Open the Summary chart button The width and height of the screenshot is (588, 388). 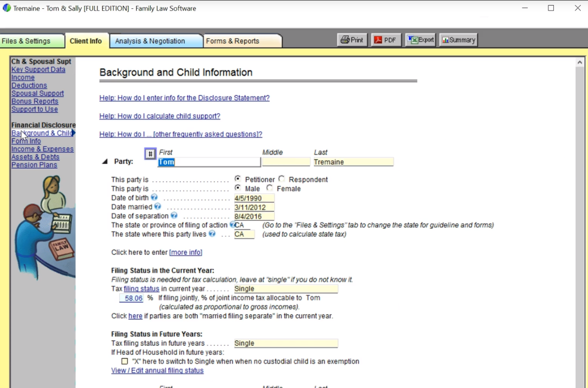pos(458,40)
